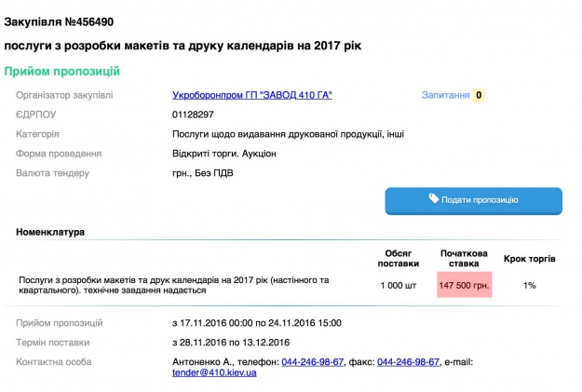Select the "Початкова ставка" column header

pos(464,258)
